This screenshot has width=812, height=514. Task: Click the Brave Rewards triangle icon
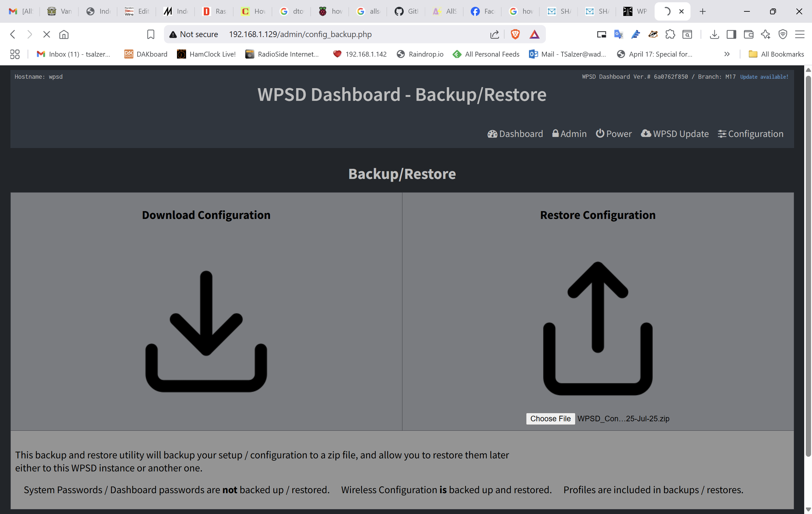tap(534, 34)
